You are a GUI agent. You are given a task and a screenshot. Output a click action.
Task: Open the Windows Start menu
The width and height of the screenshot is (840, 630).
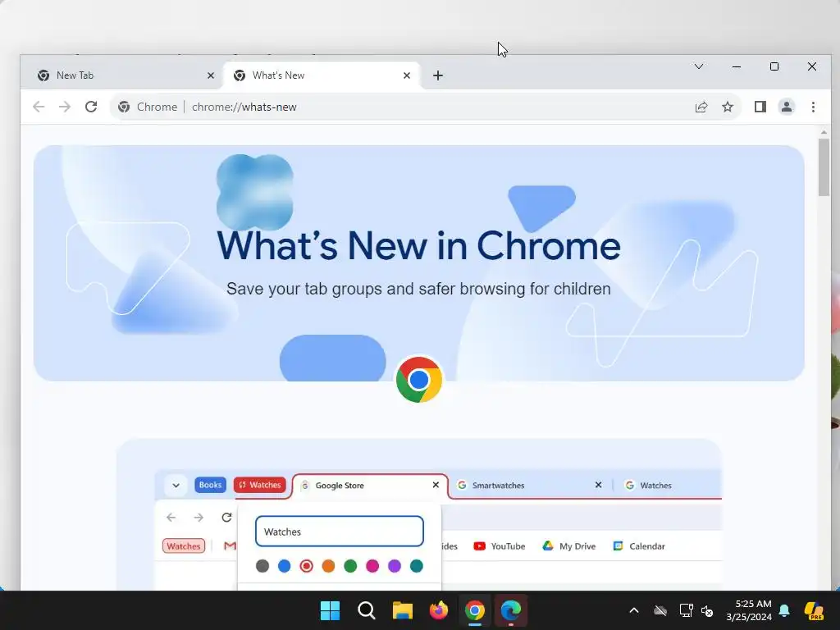(x=330, y=610)
